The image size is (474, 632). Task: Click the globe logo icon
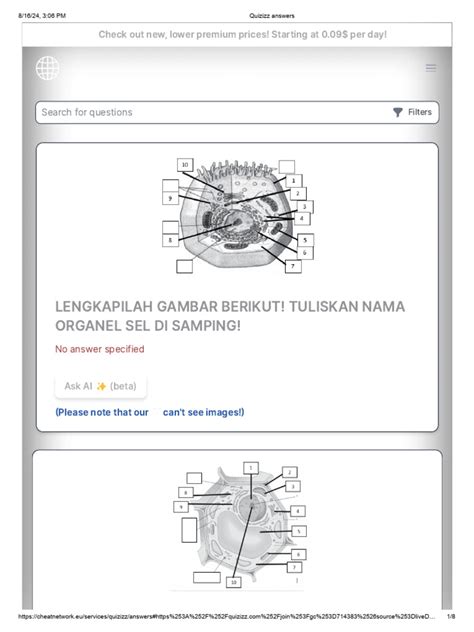(x=47, y=68)
